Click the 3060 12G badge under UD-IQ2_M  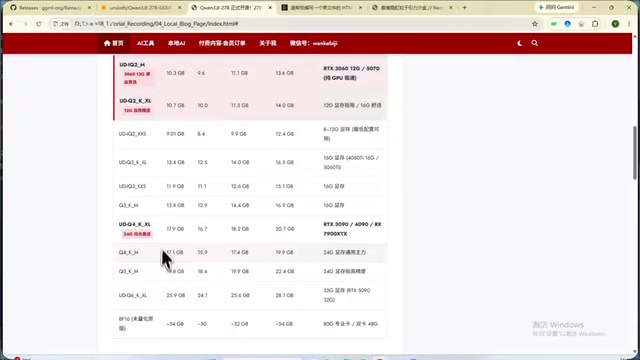point(137,78)
